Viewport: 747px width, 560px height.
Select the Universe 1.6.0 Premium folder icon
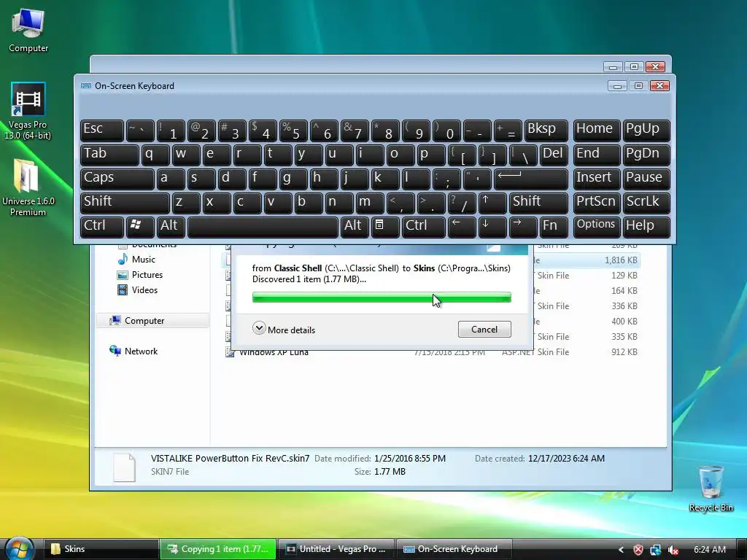coord(28,187)
